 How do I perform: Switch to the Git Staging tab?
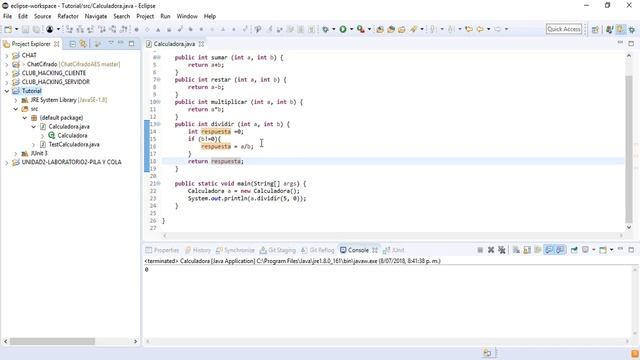click(x=278, y=250)
